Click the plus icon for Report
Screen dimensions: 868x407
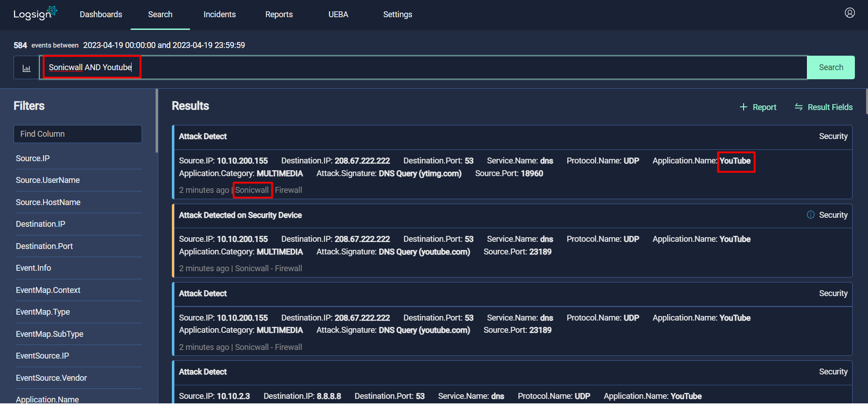tap(743, 107)
